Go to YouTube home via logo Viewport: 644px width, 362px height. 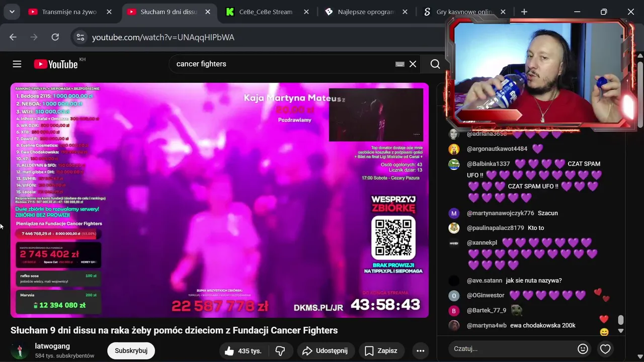tap(56, 64)
